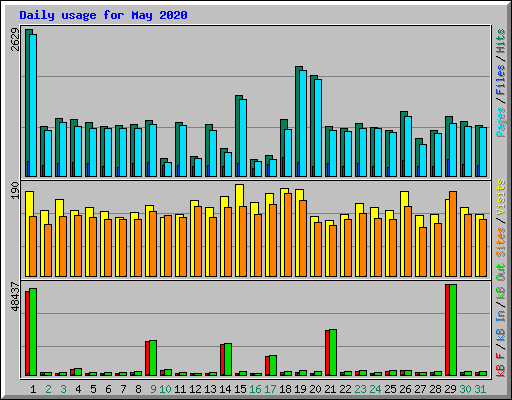Viewport: 512px width, 400px height.
Task: Click the 'Daily usage for May 2020' title
Action: pyautogui.click(x=103, y=15)
